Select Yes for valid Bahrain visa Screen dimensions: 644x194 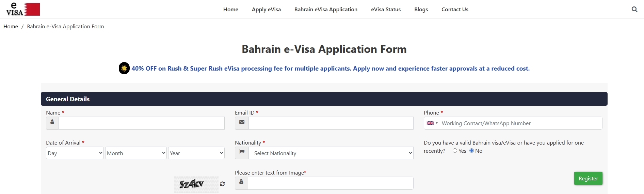click(455, 151)
